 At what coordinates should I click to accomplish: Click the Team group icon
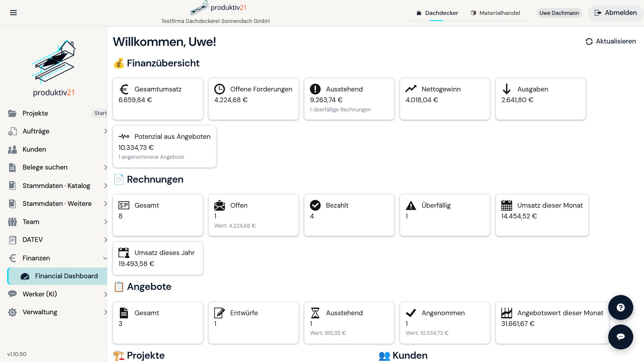pos(12,222)
